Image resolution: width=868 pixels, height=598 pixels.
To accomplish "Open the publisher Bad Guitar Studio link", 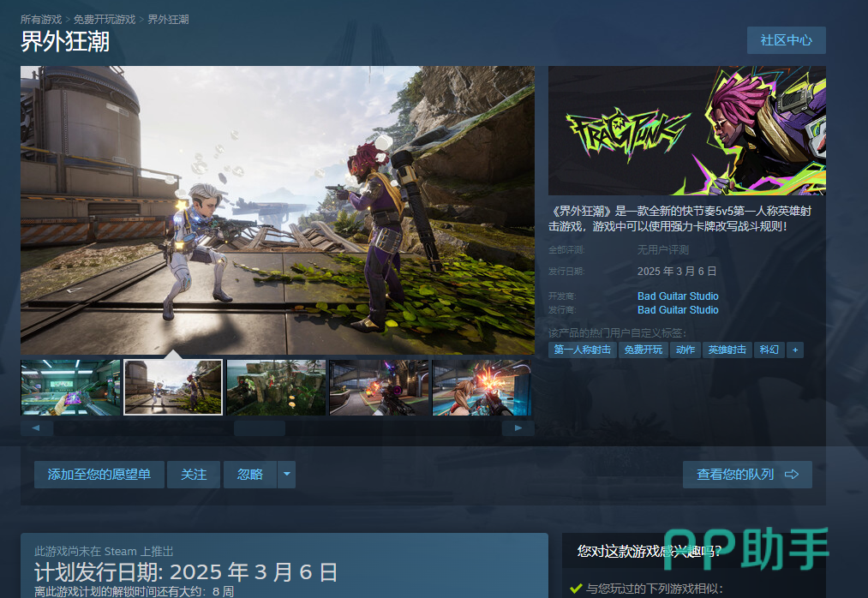I will point(678,310).
